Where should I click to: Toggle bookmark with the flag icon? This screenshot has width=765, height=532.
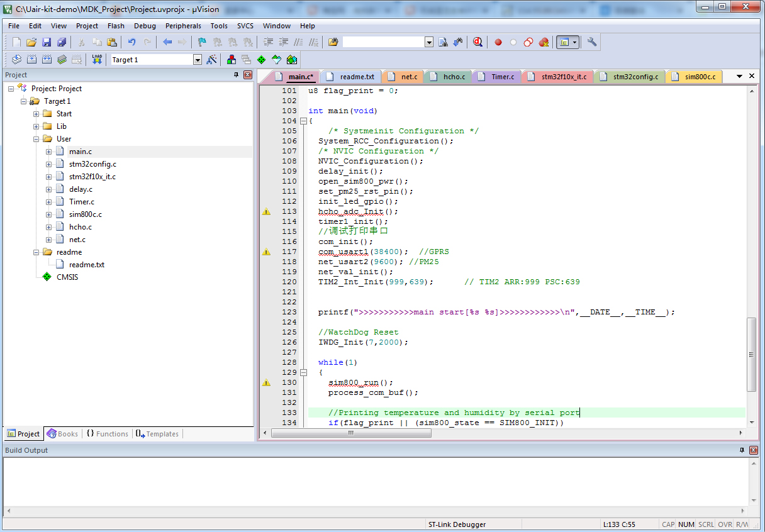coord(201,42)
